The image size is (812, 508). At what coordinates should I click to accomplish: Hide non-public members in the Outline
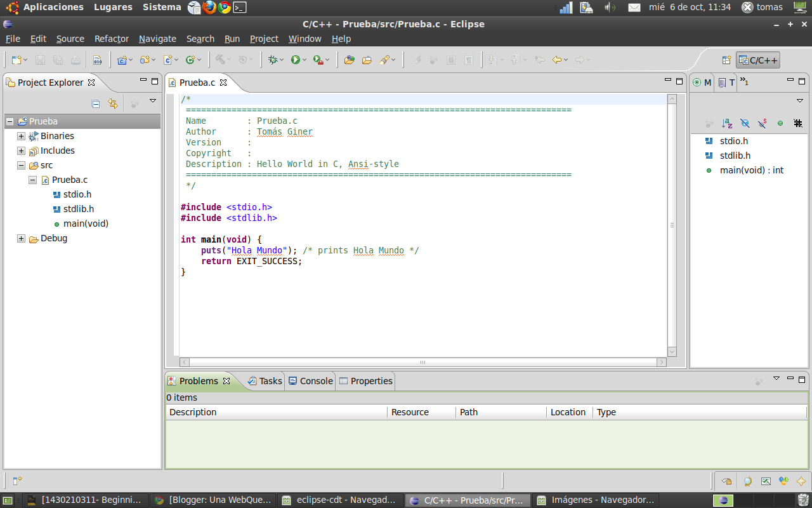tap(780, 123)
